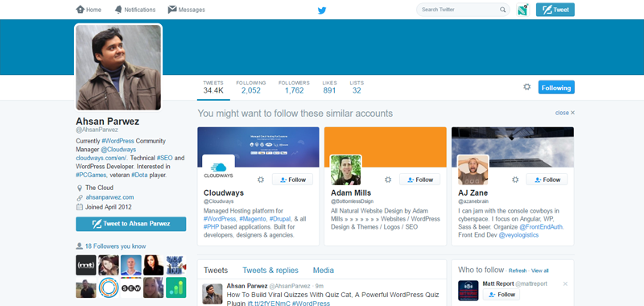Click @veyologistics mention in AJ Zane card
The image size is (644, 306).
(518, 235)
